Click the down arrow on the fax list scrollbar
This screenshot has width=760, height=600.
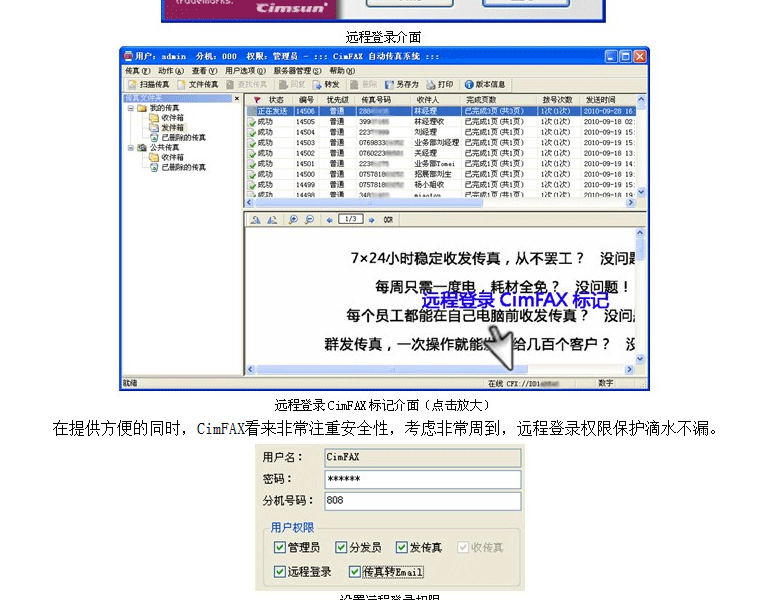641,192
